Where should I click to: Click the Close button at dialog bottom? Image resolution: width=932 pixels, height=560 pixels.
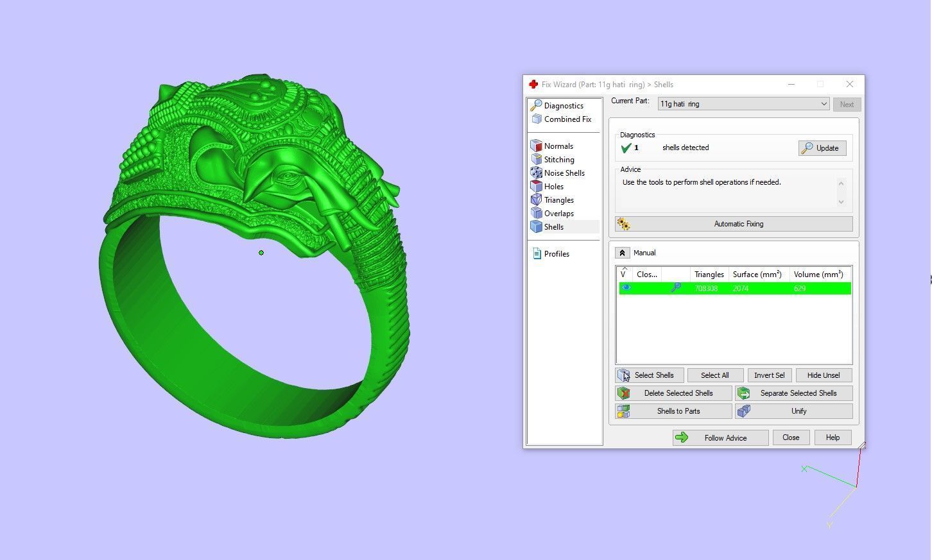(791, 437)
